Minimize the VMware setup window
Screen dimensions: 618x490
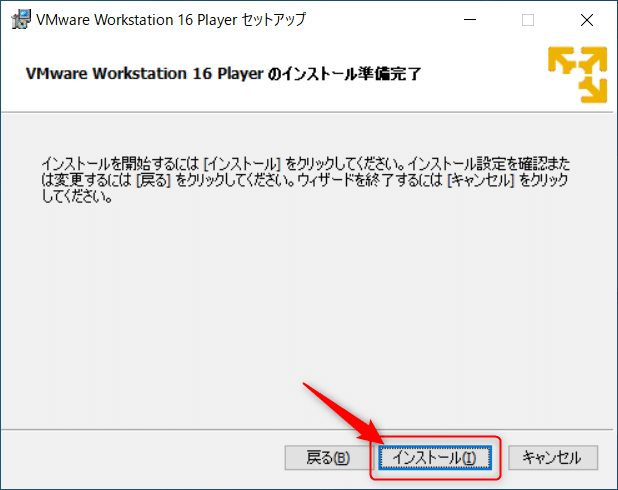(x=470, y=20)
